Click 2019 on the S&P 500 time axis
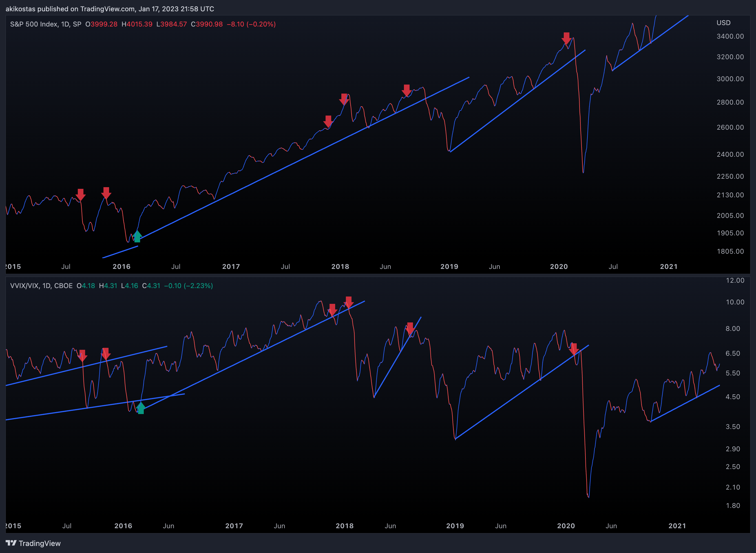The height and width of the screenshot is (553, 756). (449, 266)
